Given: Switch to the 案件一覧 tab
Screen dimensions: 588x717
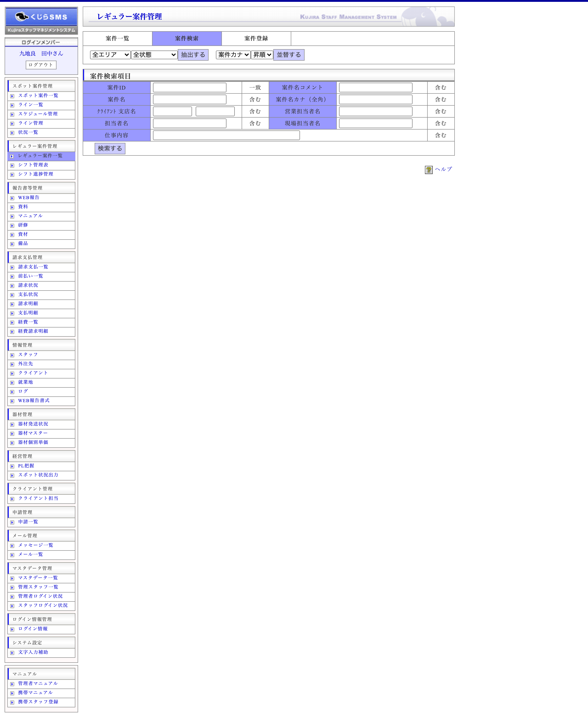Looking at the screenshot, I should click(117, 38).
